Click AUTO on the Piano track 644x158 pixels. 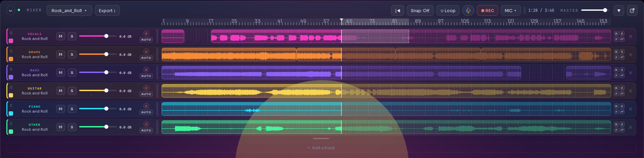coord(146,112)
